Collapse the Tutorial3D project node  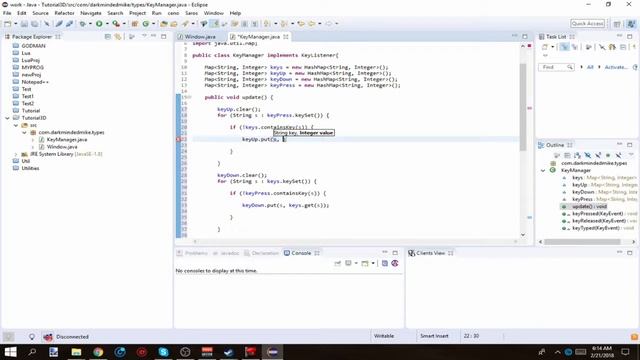click(7, 118)
